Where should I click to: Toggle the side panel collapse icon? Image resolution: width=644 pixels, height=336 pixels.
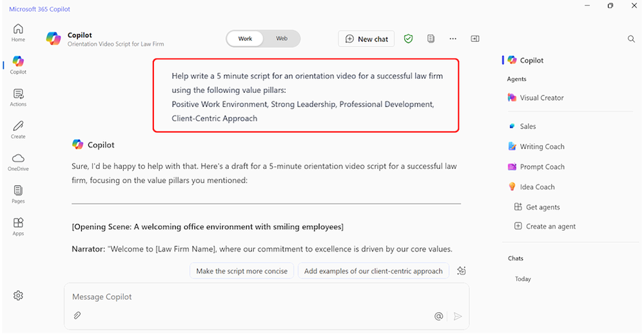coord(475,39)
